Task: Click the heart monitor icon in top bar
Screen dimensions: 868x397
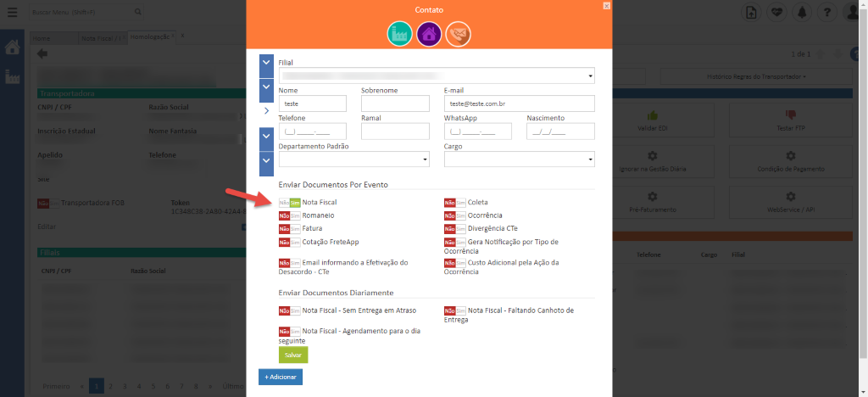Action: [776, 13]
